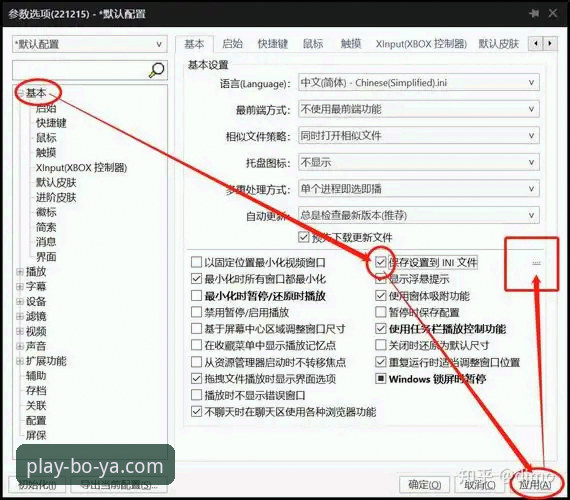Toggle 基于屏幕中心区域调整窗口尺寸
This screenshot has height=500, width=570.
[x=196, y=329]
